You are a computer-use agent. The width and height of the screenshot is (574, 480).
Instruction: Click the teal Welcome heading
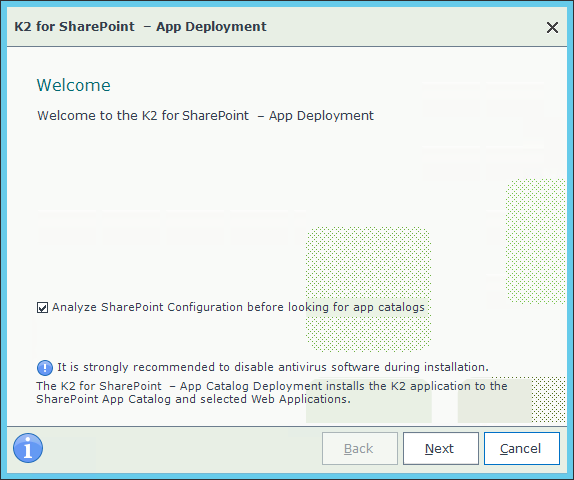click(74, 85)
